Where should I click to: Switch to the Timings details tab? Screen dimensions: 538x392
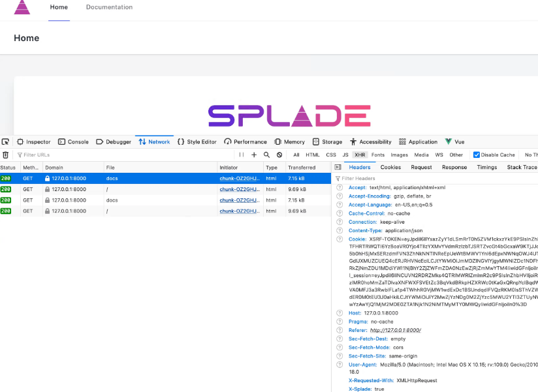coord(487,167)
